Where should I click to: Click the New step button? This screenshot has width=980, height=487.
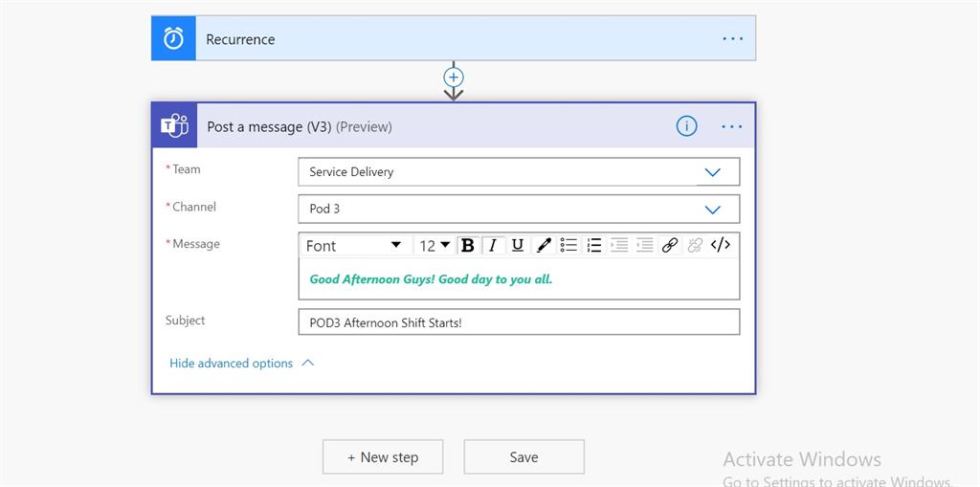pyautogui.click(x=383, y=457)
